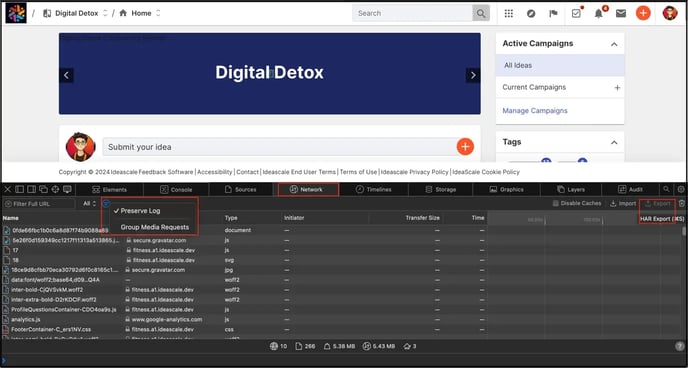Click the search magnifier button

click(x=481, y=14)
